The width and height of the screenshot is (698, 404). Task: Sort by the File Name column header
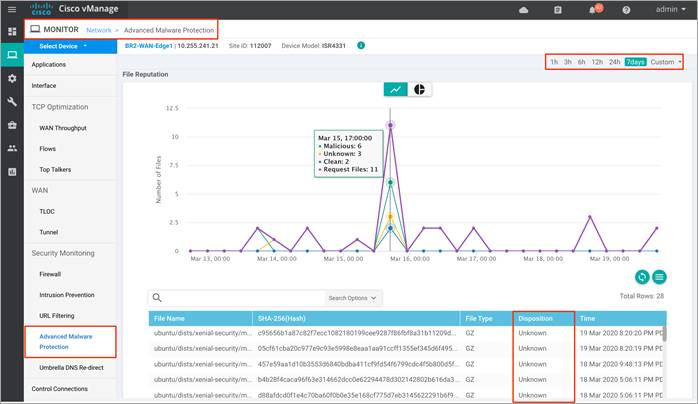[x=200, y=319]
